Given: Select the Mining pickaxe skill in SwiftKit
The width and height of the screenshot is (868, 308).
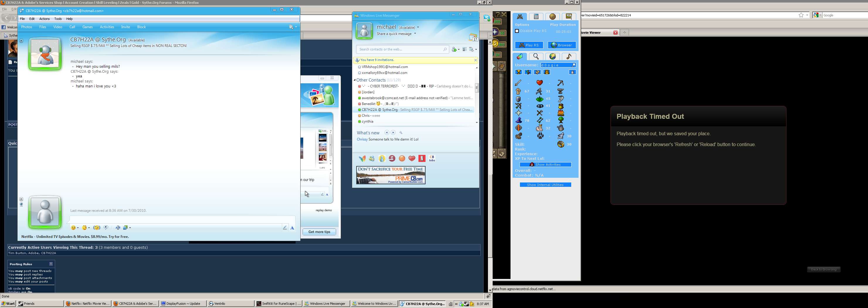Looking at the screenshot, I should 561,82.
